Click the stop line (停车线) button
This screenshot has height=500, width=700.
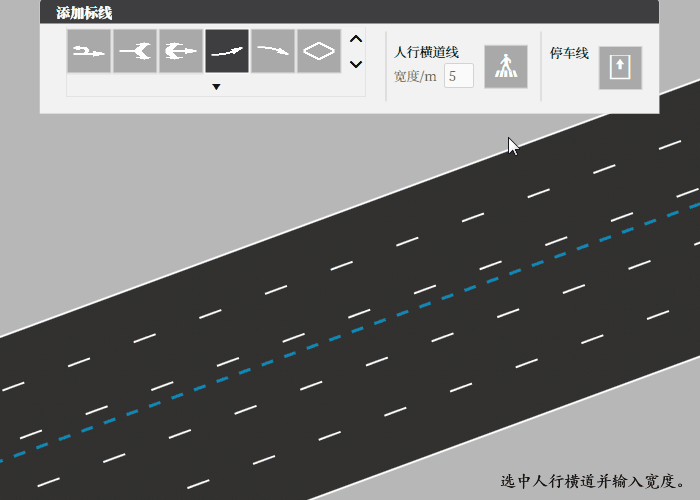[x=620, y=68]
